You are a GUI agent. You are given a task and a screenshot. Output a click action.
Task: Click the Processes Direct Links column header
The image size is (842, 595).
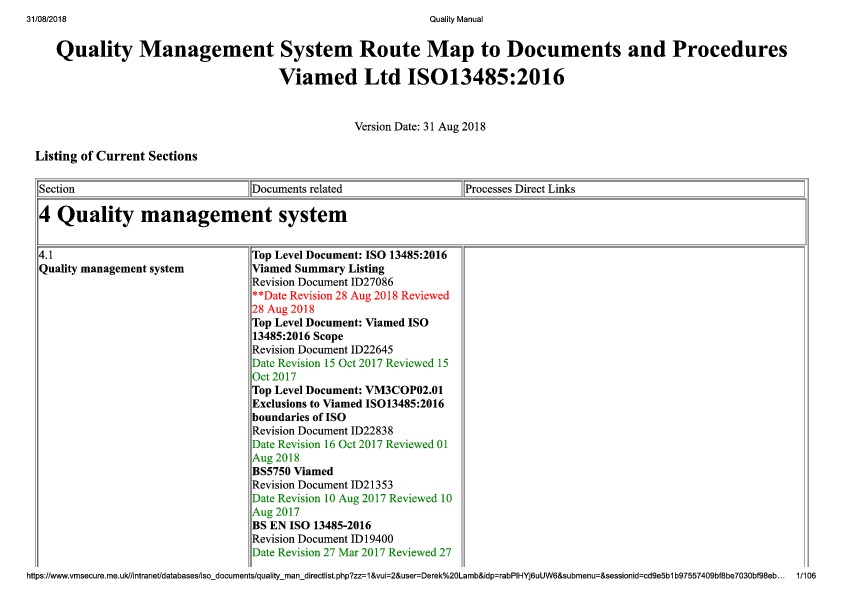(x=520, y=189)
